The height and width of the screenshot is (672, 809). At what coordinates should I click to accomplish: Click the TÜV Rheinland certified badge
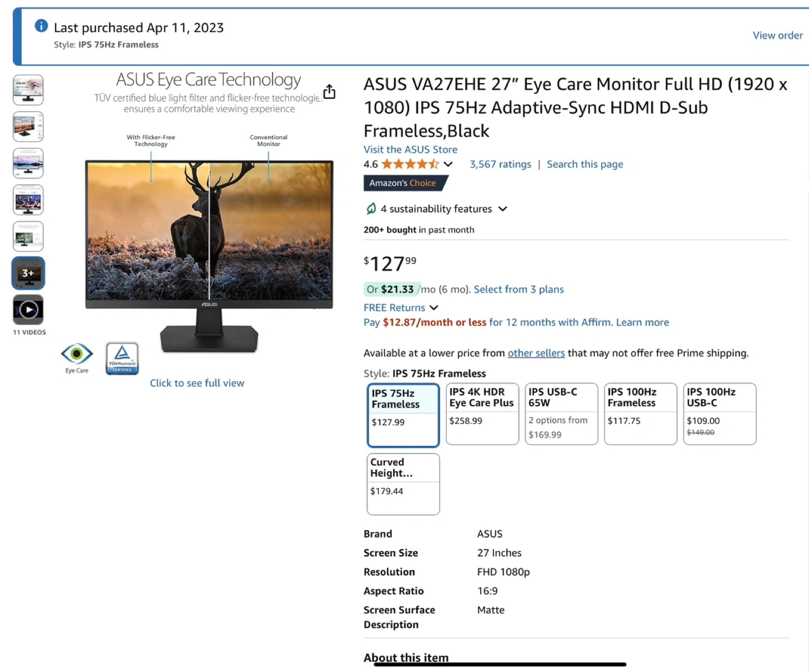pyautogui.click(x=122, y=358)
